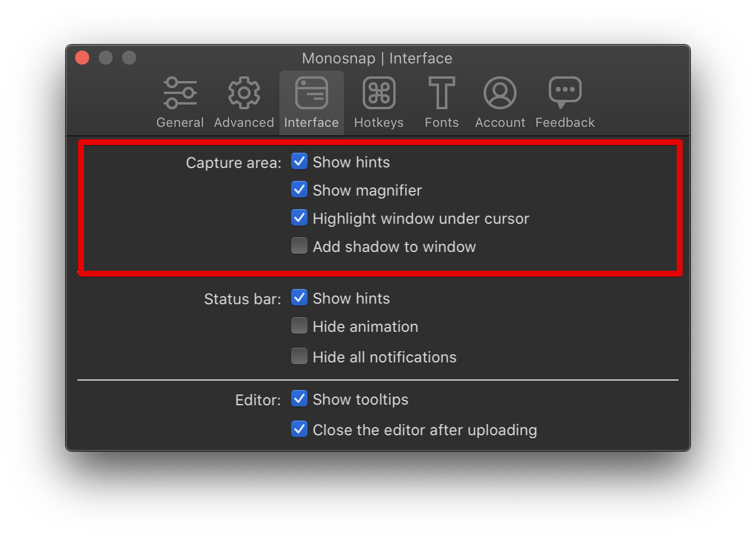Check Hide all notifications

tap(299, 357)
